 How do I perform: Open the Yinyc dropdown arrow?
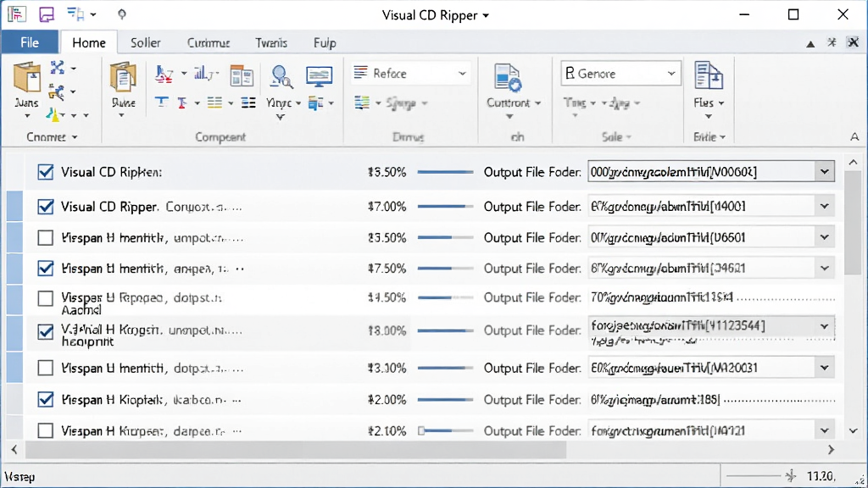298,103
